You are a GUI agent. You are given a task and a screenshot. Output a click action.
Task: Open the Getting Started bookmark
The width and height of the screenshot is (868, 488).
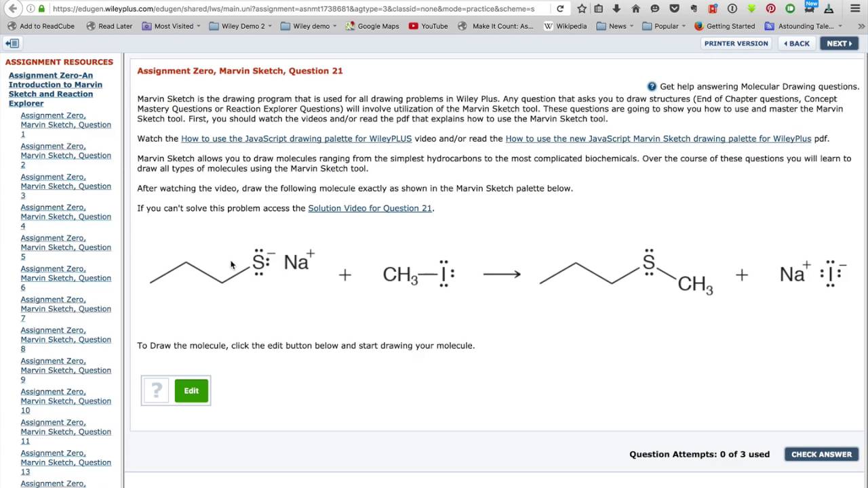pos(725,26)
